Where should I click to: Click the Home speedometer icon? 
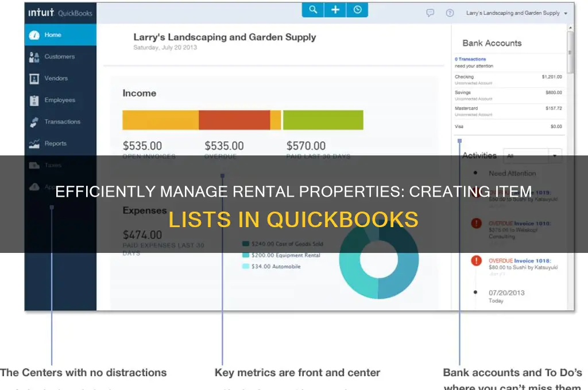pyautogui.click(x=34, y=35)
